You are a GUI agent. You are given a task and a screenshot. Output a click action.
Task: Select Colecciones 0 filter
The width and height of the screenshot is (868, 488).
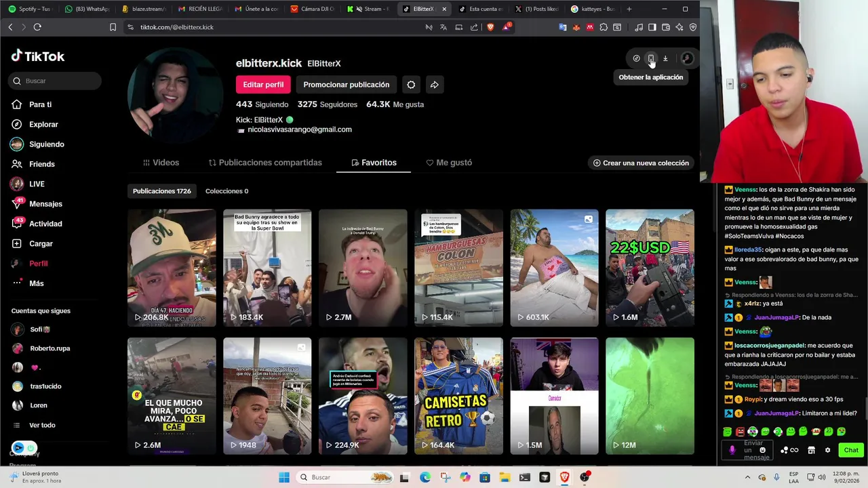pyautogui.click(x=226, y=191)
